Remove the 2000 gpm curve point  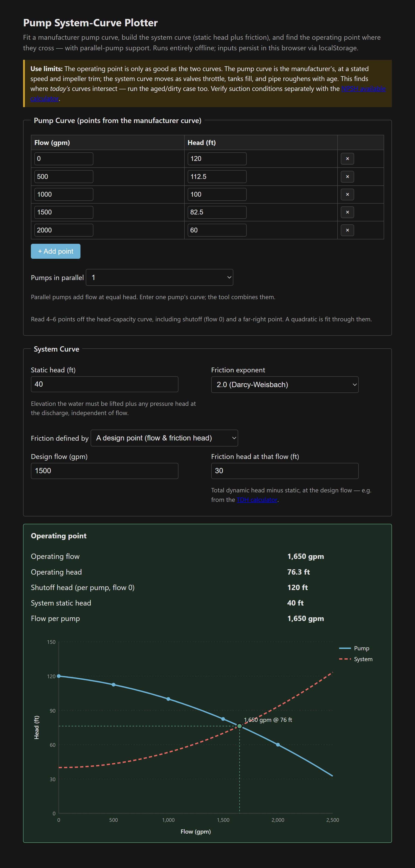[x=347, y=230]
